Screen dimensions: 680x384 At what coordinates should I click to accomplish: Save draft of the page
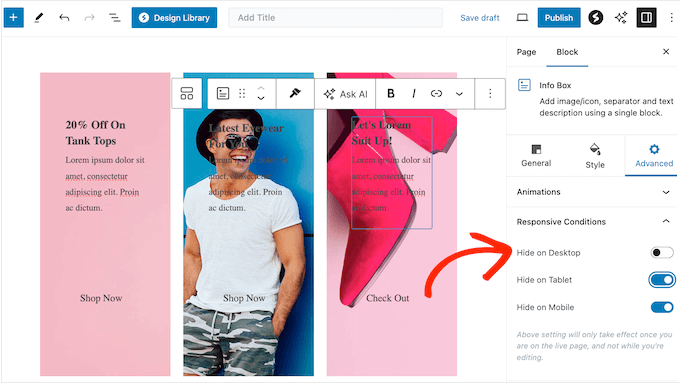(480, 18)
